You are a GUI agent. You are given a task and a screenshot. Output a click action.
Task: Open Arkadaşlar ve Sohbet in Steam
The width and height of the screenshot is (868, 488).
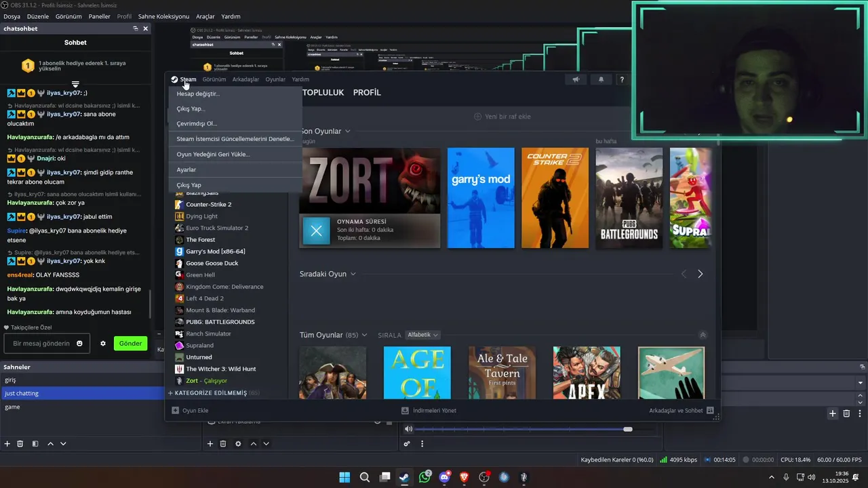coord(681,410)
